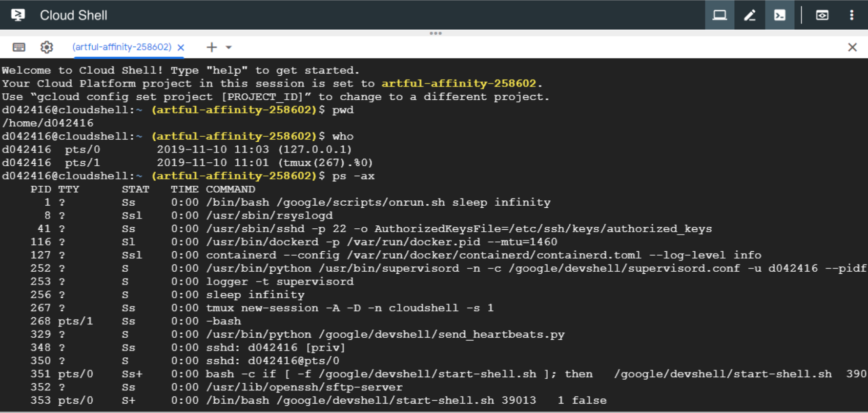Click the "logger -t supervisord" process line
The height and width of the screenshot is (413, 868).
click(192, 282)
